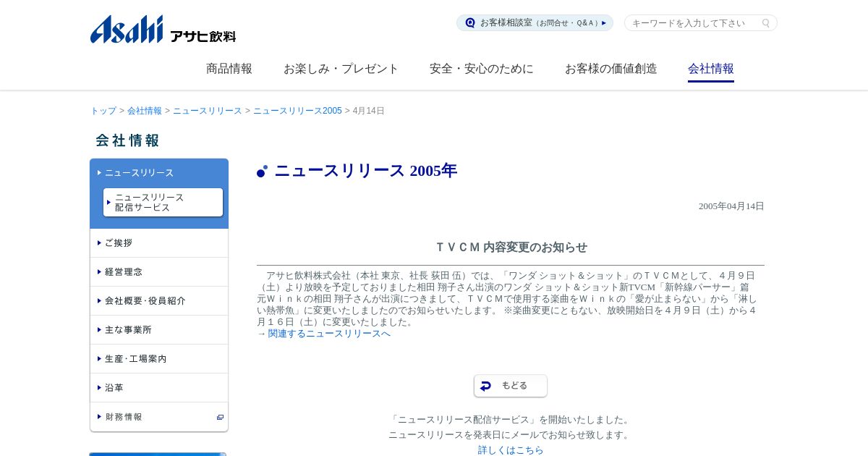Open お客様相談室 inquiry button
Viewport: 868px width, 456px height.
tap(535, 23)
